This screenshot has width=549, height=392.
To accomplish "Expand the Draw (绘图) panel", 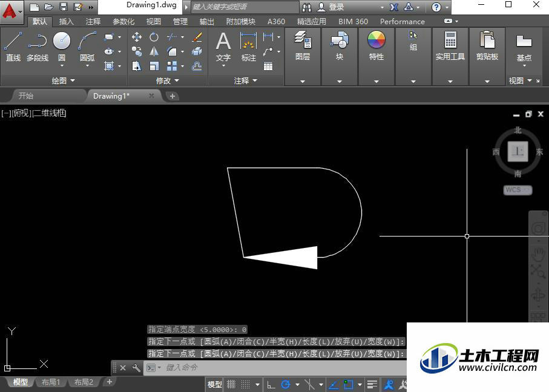I will coord(63,80).
